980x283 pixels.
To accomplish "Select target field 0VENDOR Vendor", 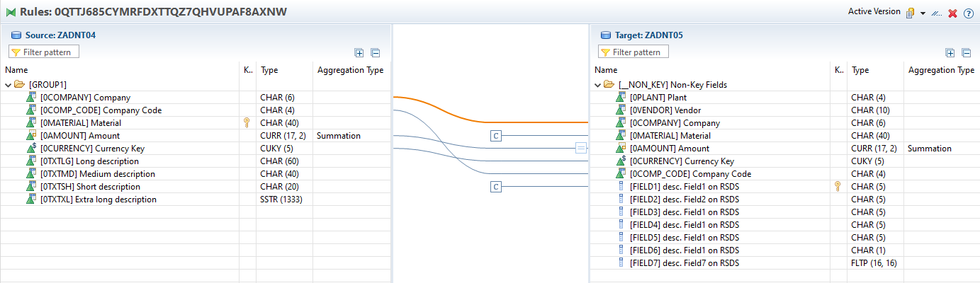I will click(660, 110).
